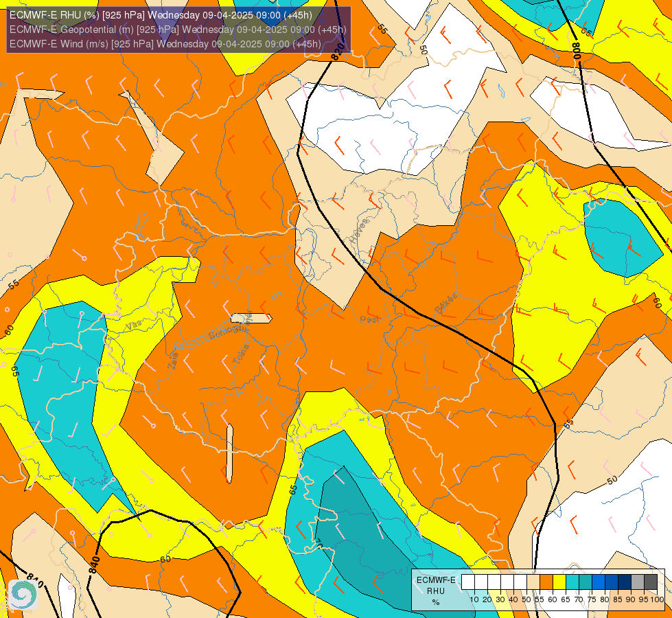Click the Vas county label
The height and width of the screenshot is (618, 672).
coord(134,325)
